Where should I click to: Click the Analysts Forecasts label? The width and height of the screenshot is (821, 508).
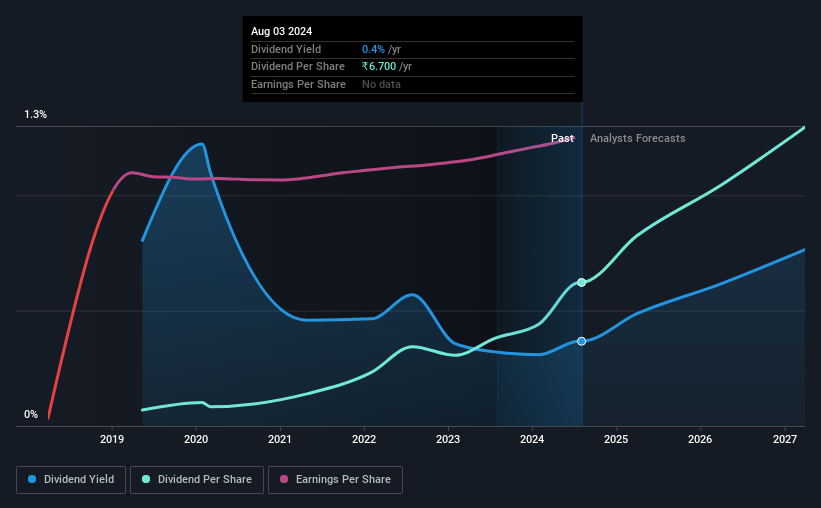tap(637, 138)
